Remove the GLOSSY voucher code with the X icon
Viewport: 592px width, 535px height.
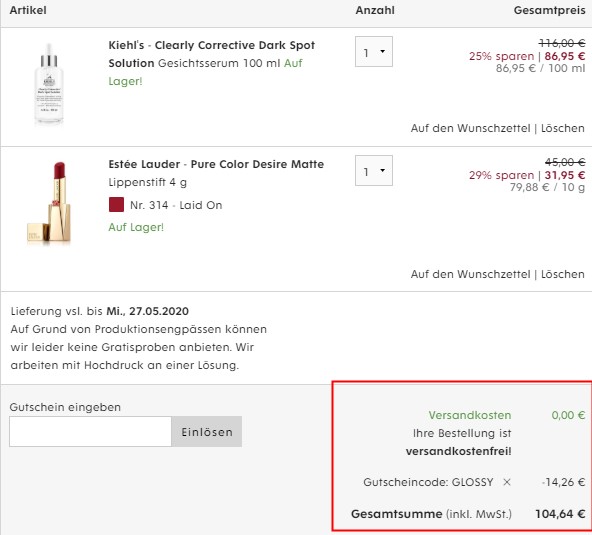(507, 482)
